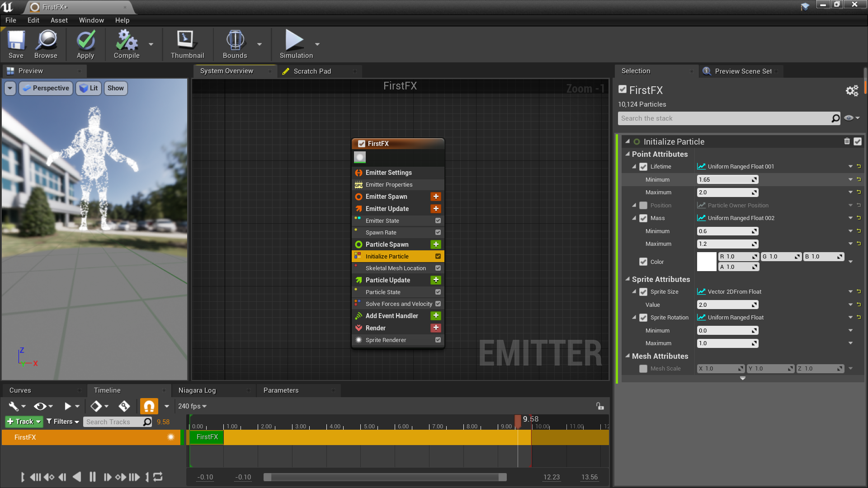This screenshot has height=488, width=868.
Task: Toggle the Bounds display icon
Action: click(235, 41)
